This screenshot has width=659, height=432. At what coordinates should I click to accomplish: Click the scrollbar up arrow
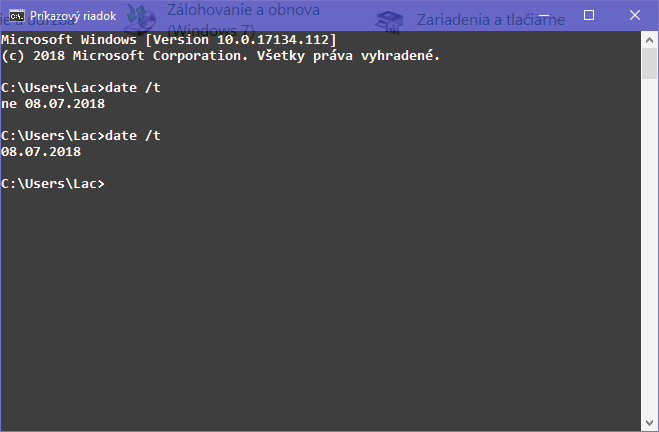649,40
